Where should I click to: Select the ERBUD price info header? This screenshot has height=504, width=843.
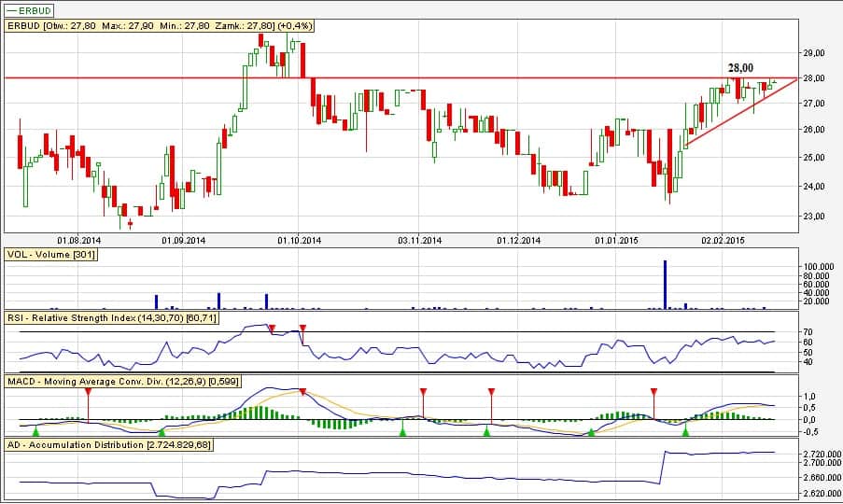pos(160,27)
